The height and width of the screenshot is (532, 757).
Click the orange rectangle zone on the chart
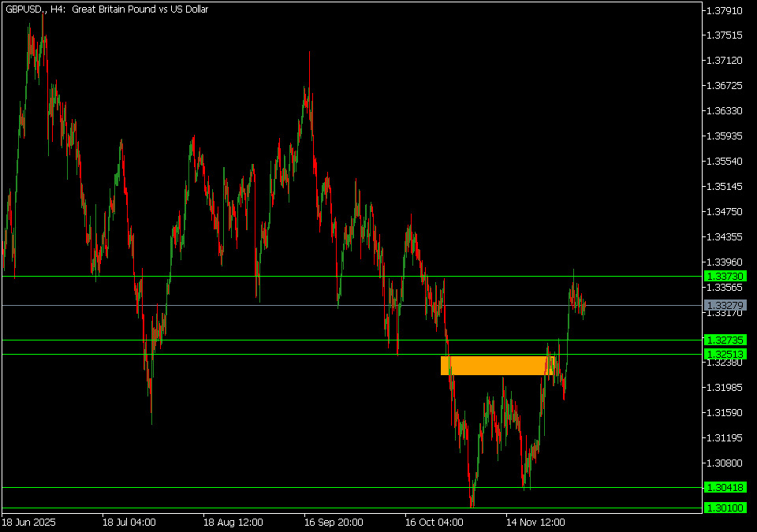[x=497, y=365]
